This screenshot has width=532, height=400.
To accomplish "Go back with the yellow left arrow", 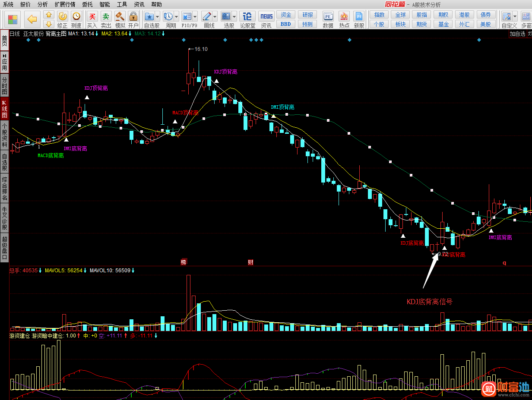I will point(32,19).
